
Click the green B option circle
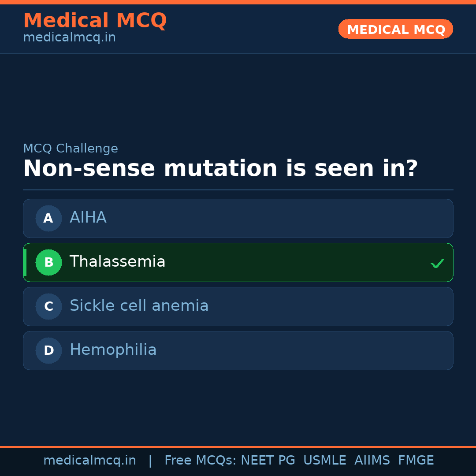[48, 262]
